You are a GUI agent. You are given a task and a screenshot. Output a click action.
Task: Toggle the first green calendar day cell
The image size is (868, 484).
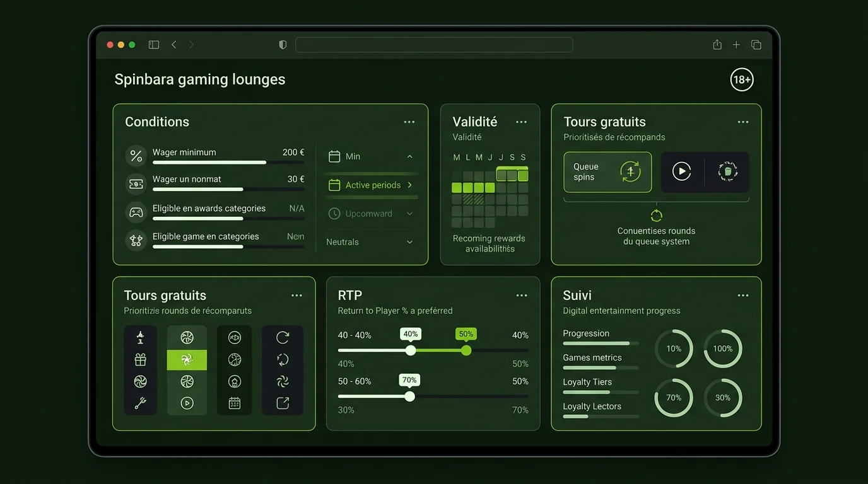(x=457, y=187)
